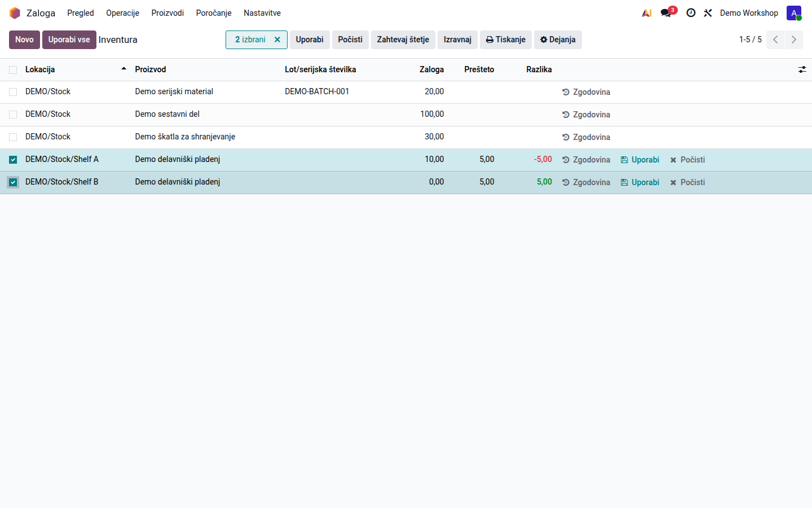Open Zgodovina for the Shelf A row

pyautogui.click(x=586, y=160)
